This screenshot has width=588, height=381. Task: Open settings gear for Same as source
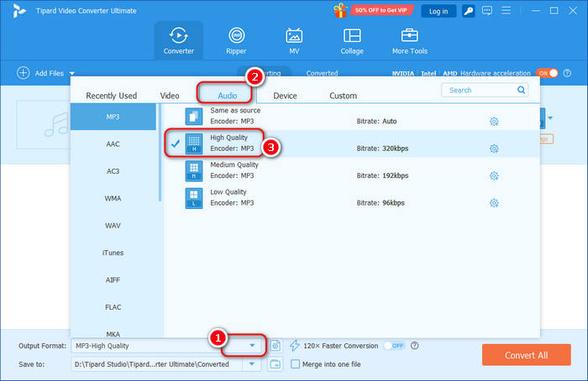494,122
